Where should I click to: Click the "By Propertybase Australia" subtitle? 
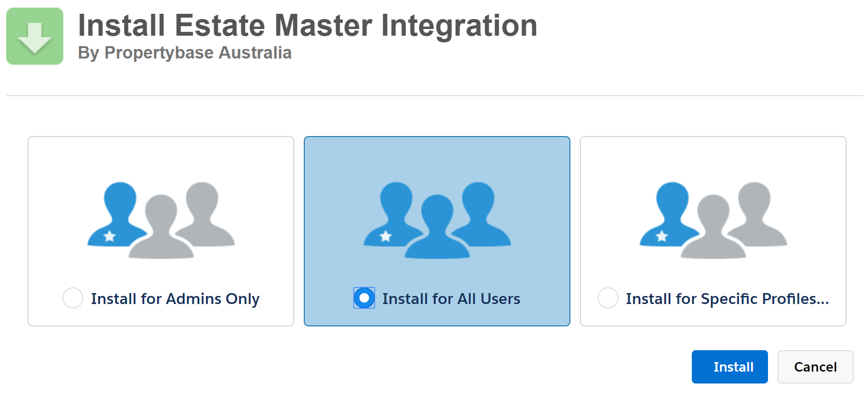pyautogui.click(x=185, y=53)
